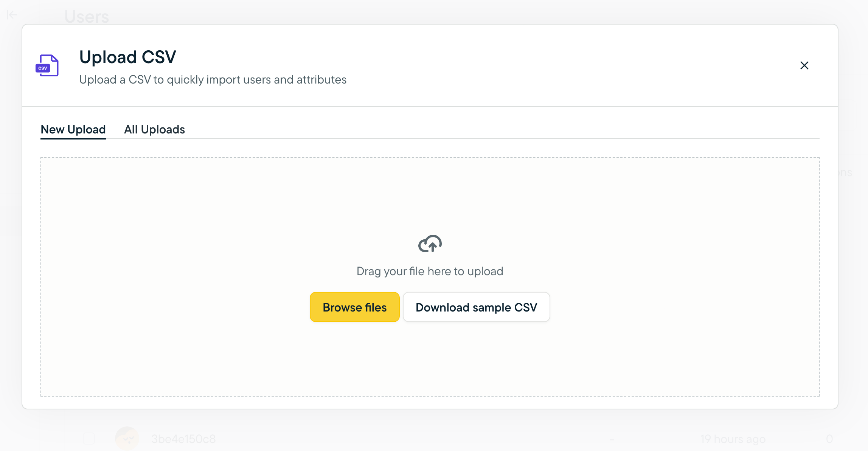Click the dash value in the user row
Screen dimensions: 868x451
click(x=612, y=439)
